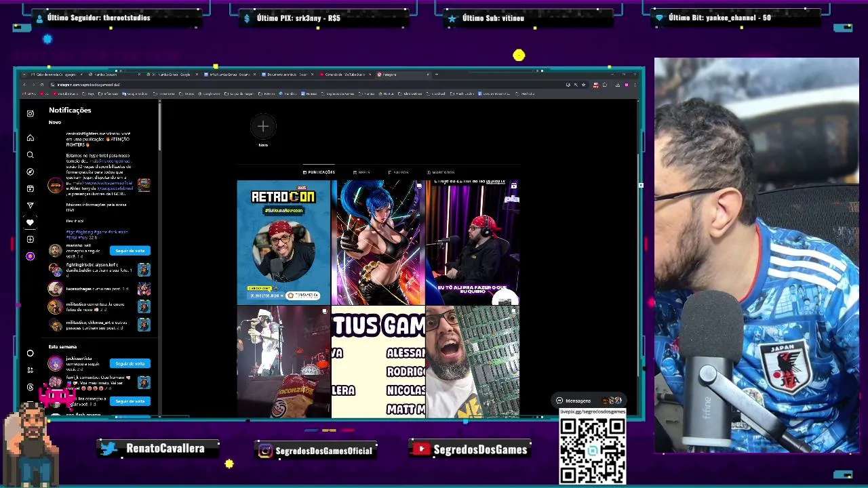The width and height of the screenshot is (868, 488).
Task: Open the bearded man shouting reel
Action: point(473,361)
